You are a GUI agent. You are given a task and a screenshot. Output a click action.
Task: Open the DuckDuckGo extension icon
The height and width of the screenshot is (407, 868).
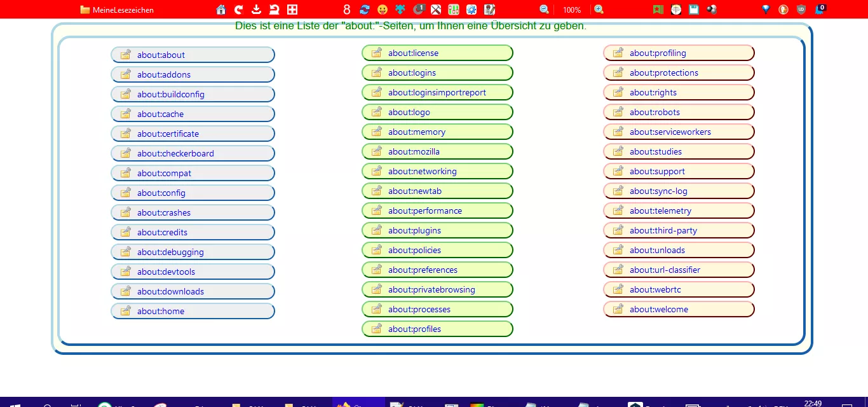point(783,10)
